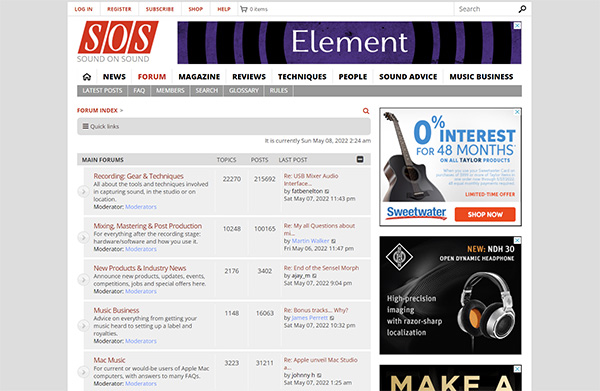Open the TECHNIQUES menu
600x391 pixels.
[x=302, y=77]
